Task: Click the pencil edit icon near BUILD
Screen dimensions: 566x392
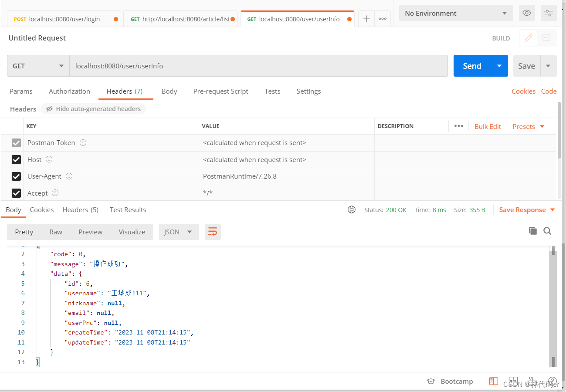Action: 529,38
